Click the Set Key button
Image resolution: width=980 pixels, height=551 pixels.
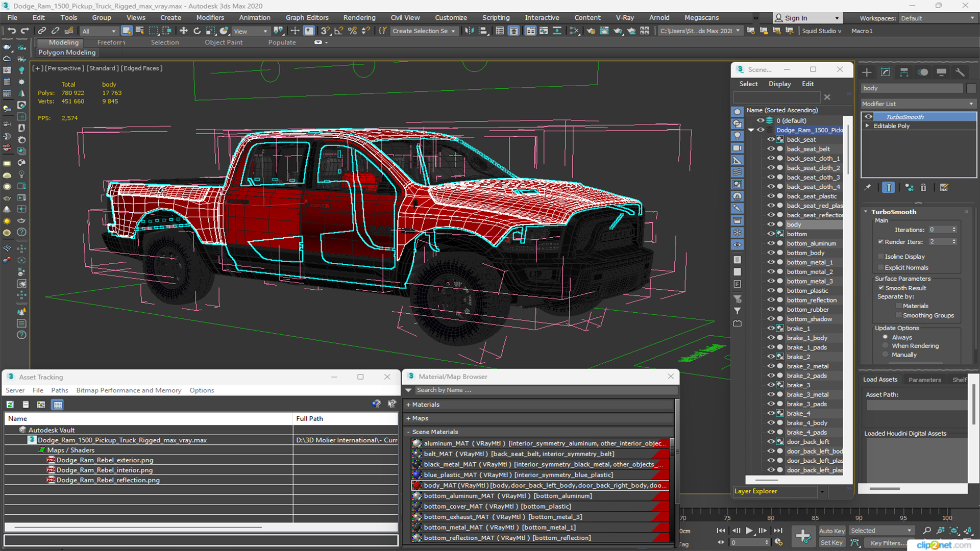[831, 543]
